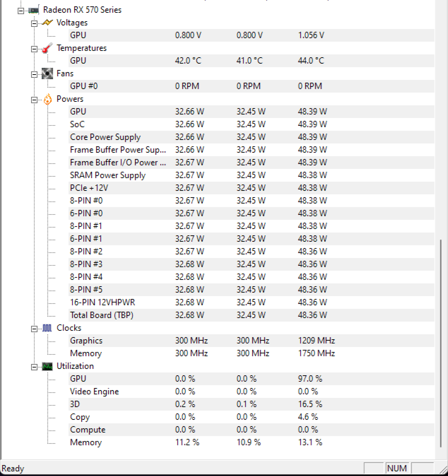
Task: Click the 13.1 % memory utilization value
Action: click(x=310, y=442)
